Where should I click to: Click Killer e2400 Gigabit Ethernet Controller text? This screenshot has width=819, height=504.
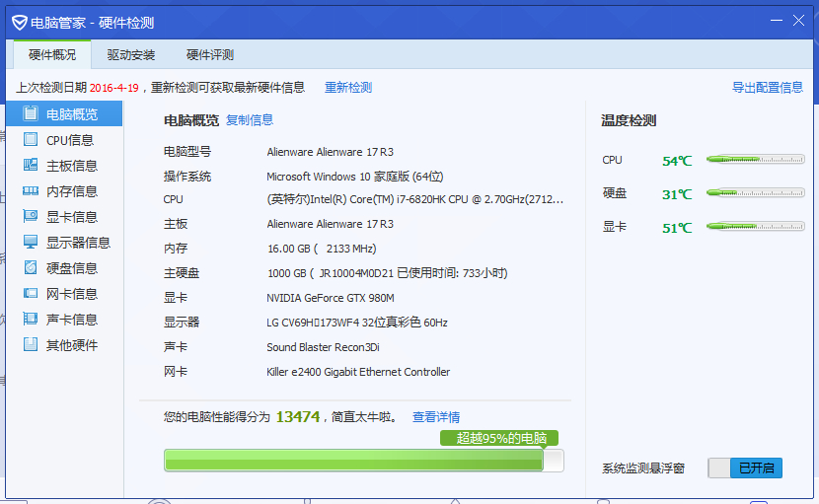point(358,372)
